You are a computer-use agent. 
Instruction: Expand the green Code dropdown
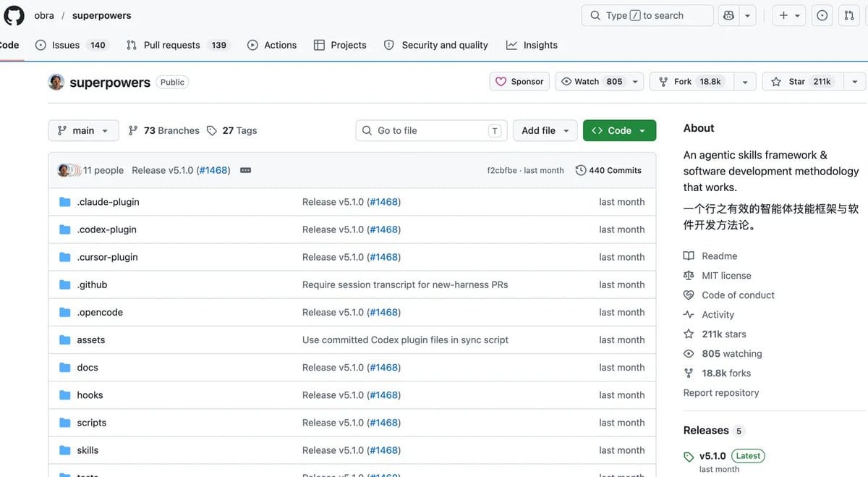tap(619, 130)
